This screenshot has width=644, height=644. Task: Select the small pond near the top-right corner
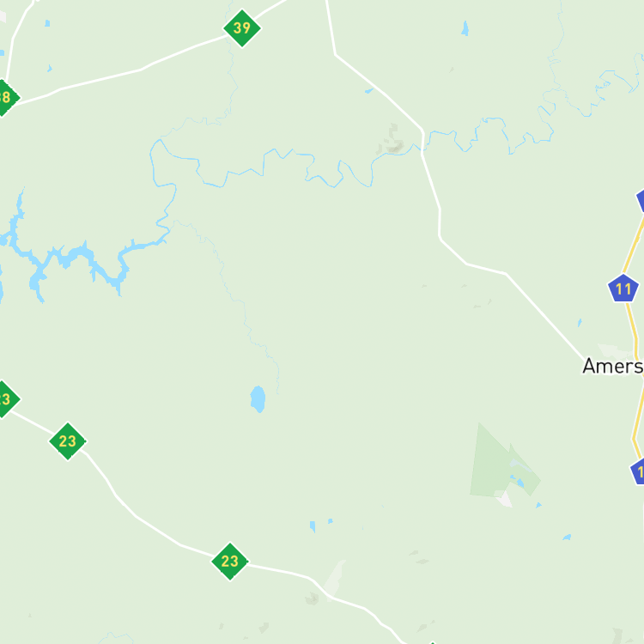pos(465,28)
